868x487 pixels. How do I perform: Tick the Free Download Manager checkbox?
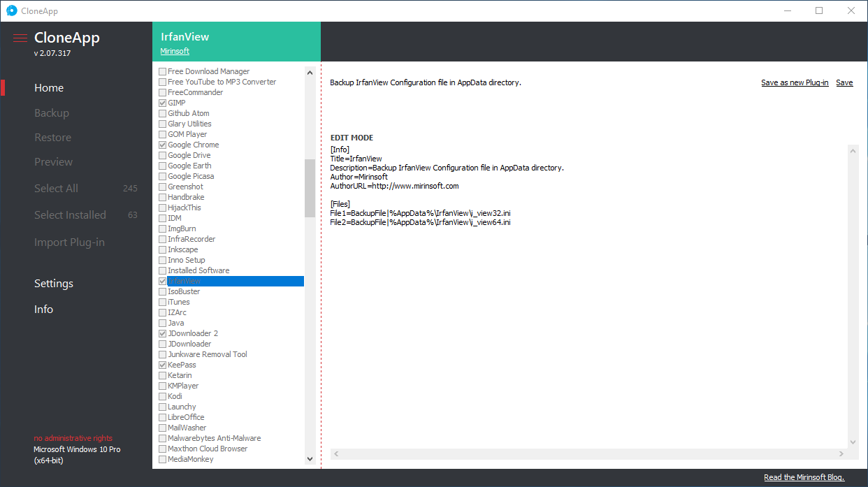click(x=162, y=71)
